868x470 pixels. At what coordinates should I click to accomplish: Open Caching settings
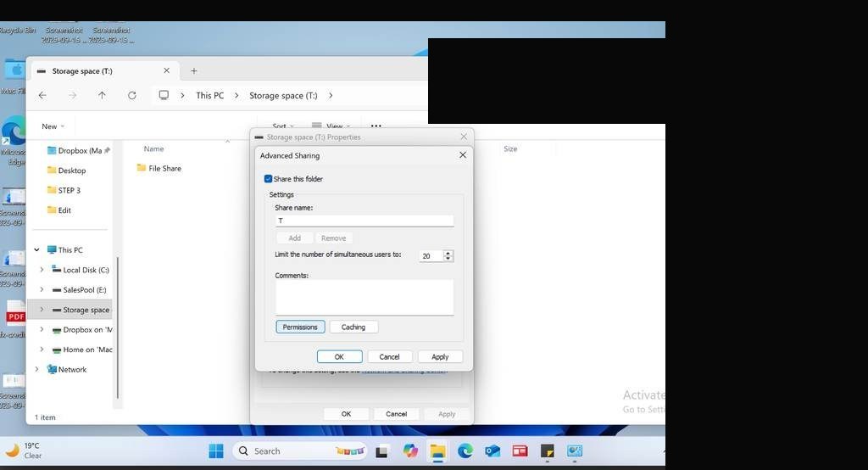pyautogui.click(x=353, y=327)
